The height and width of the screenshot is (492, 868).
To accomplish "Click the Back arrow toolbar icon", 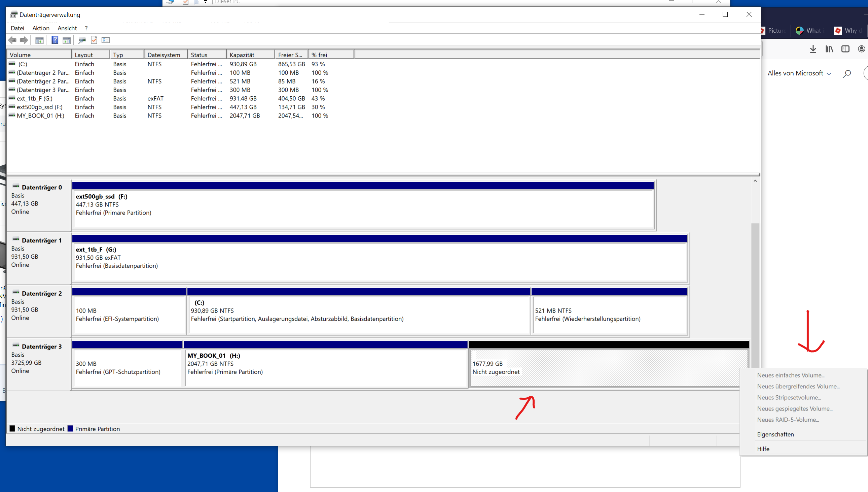I will coord(12,40).
